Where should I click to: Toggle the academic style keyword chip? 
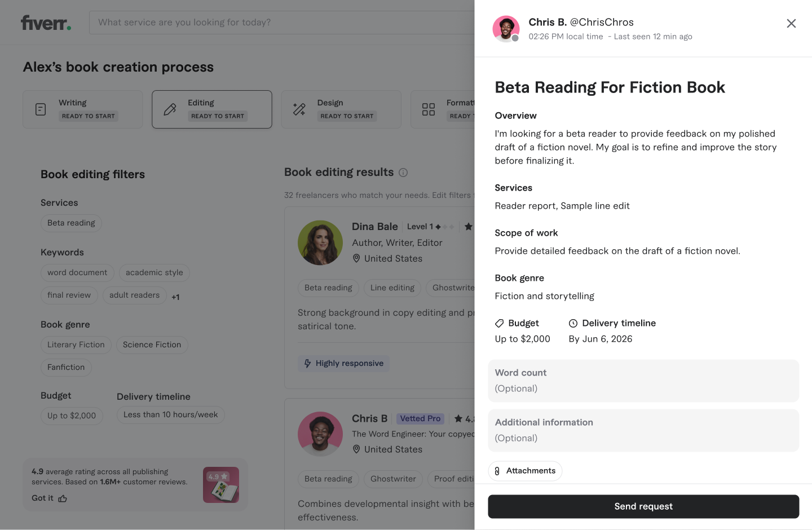tap(154, 273)
